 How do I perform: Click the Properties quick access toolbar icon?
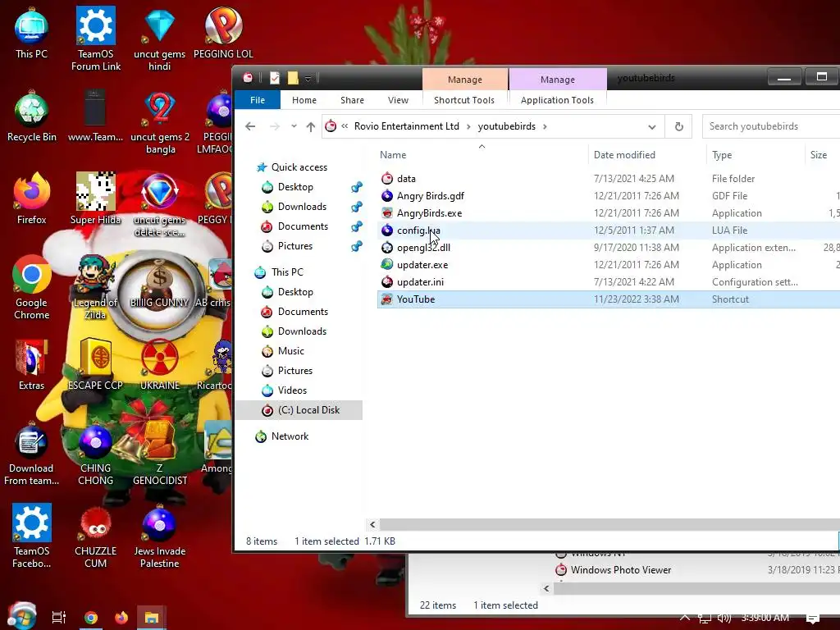(275, 78)
